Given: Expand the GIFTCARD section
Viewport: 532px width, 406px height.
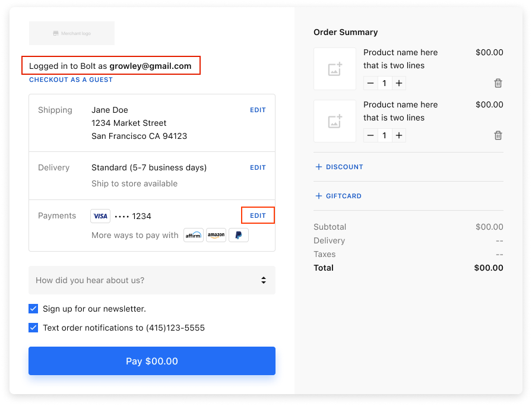Looking at the screenshot, I should tap(338, 196).
